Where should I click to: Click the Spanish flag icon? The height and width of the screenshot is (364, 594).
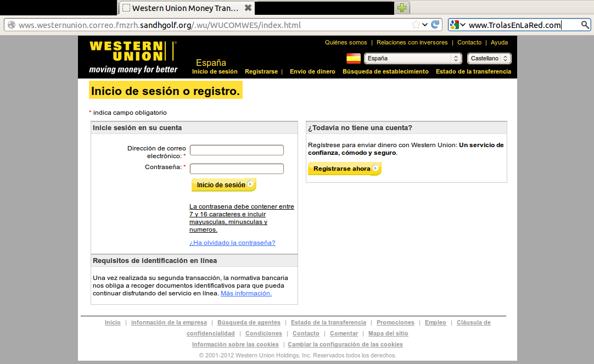(354, 58)
